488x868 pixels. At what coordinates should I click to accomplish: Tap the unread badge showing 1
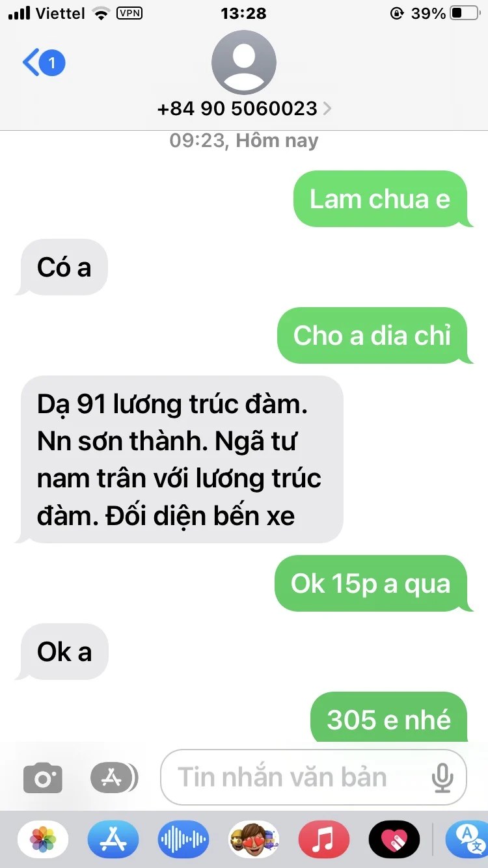pos(52,63)
